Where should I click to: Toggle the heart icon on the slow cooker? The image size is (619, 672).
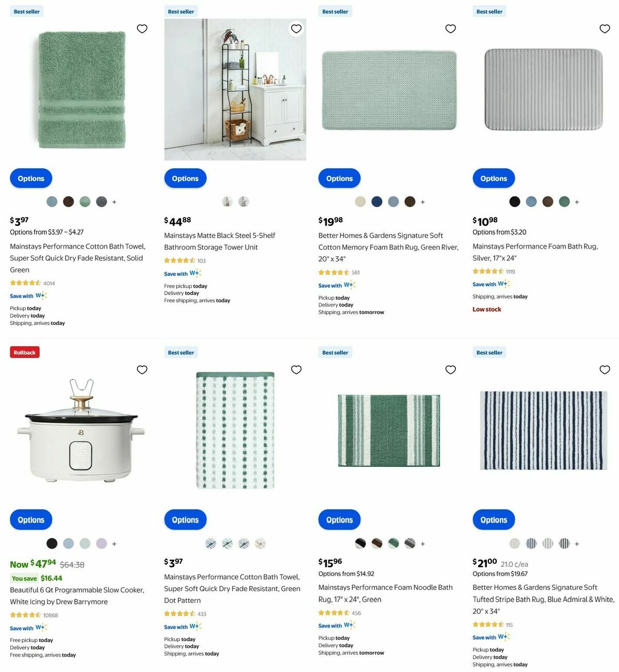tap(142, 370)
